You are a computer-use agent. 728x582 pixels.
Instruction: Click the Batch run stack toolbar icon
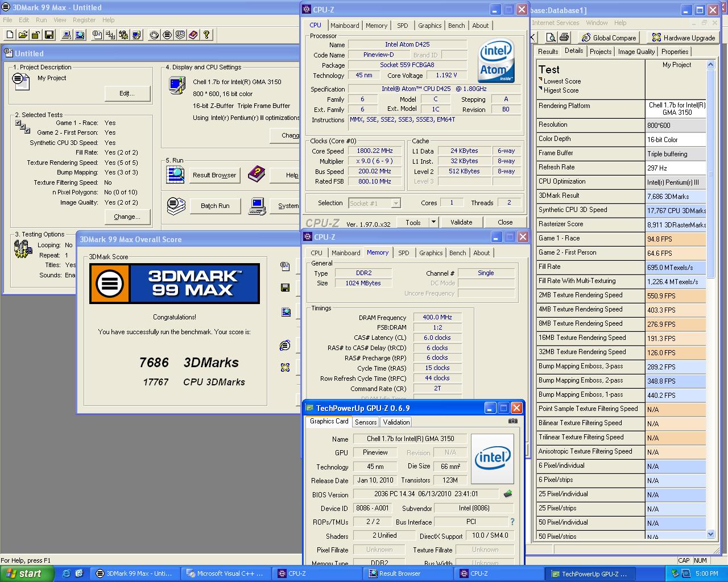click(180, 35)
